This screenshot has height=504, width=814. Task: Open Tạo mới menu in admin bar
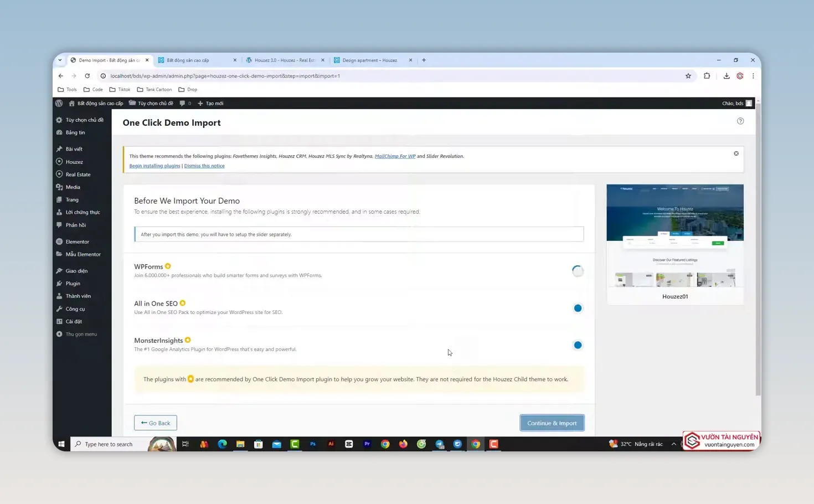point(210,103)
